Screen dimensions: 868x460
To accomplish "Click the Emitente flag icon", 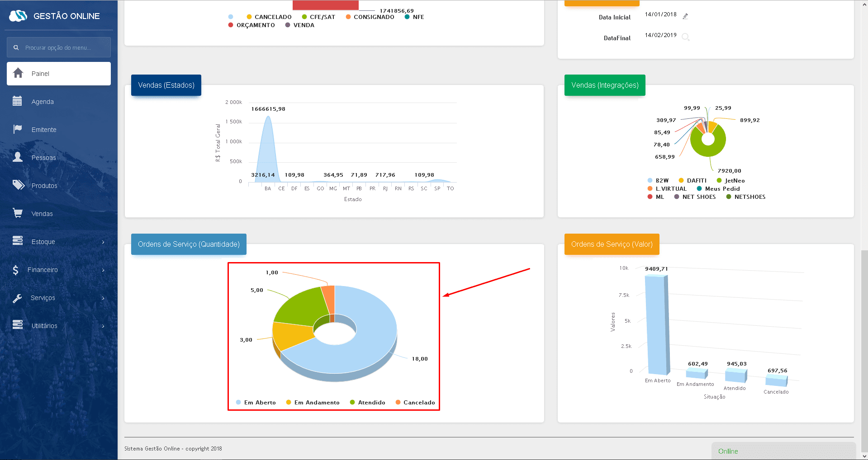I will [17, 129].
